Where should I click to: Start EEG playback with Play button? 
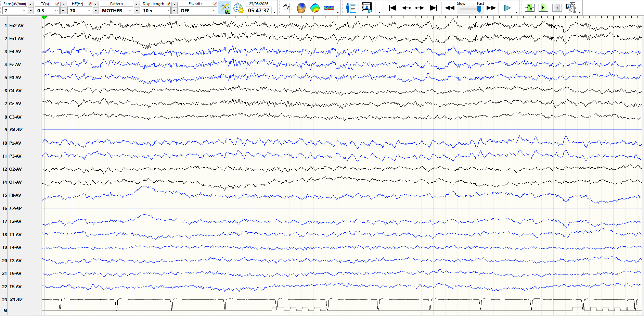[507, 8]
